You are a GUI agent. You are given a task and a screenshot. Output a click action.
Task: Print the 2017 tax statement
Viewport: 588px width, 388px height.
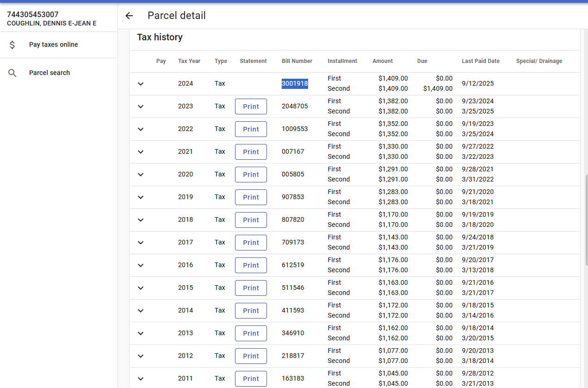coord(251,243)
